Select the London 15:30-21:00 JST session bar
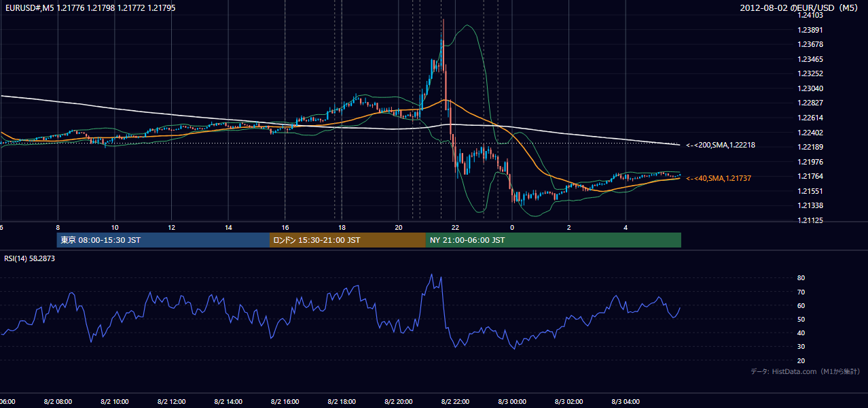Viewport: 868px width, 408px height. pos(348,240)
